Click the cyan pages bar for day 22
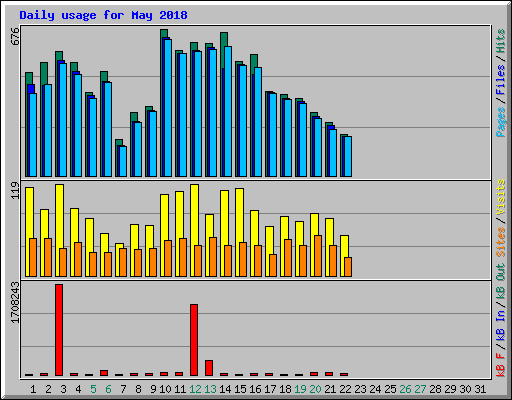 [348, 156]
